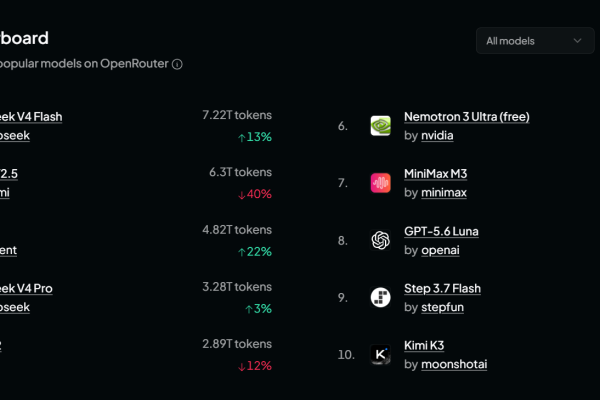The height and width of the screenshot is (400, 600).
Task: Open the Step 3.7 Flash model link
Action: (442, 288)
